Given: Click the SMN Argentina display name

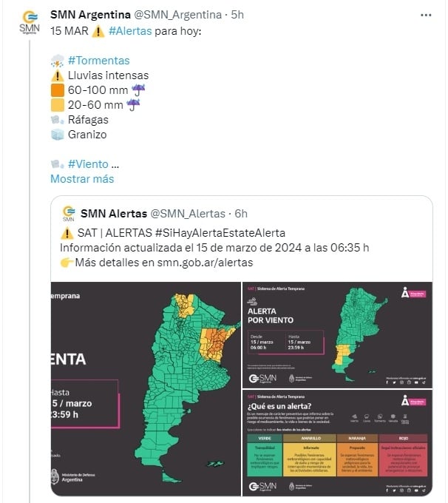Looking at the screenshot, I should [90, 15].
